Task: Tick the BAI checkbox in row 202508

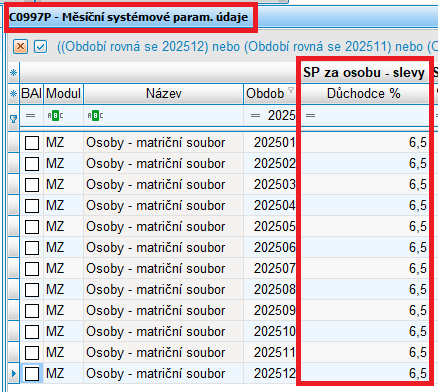Action: [x=32, y=290]
